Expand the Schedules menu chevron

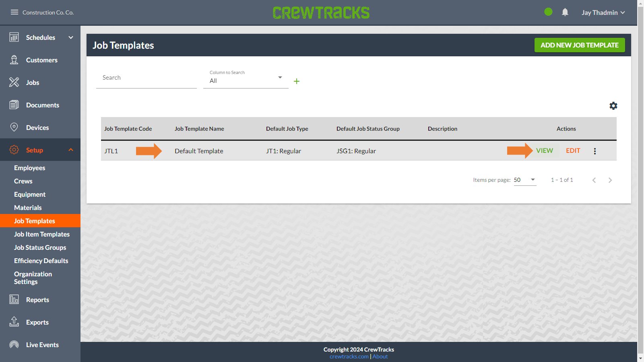point(71,37)
